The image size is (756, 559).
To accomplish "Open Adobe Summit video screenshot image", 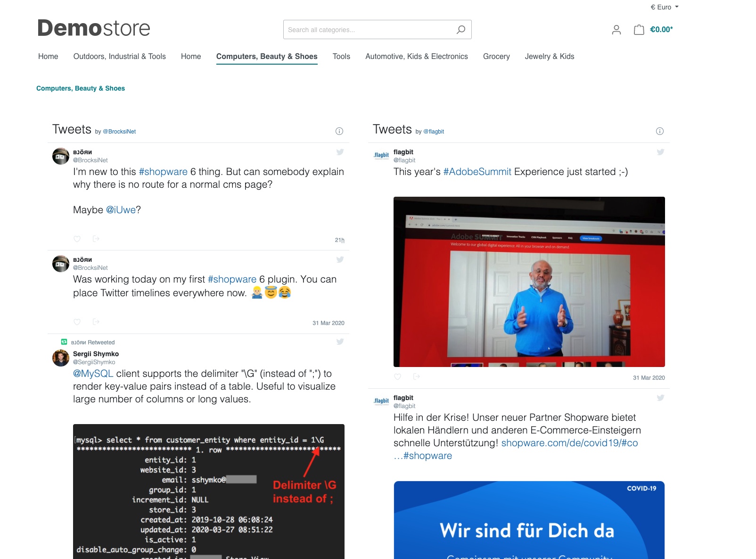I will pyautogui.click(x=529, y=282).
